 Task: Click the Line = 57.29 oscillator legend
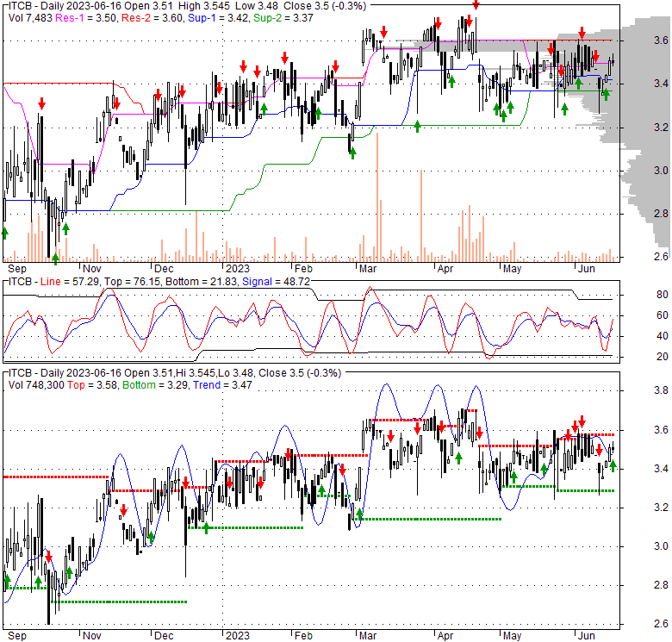(70, 282)
